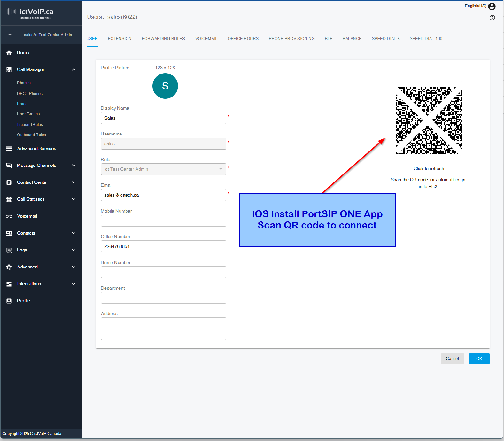The height and width of the screenshot is (441, 504).
Task: Switch to the VOICEMAIL tab
Action: (x=206, y=39)
